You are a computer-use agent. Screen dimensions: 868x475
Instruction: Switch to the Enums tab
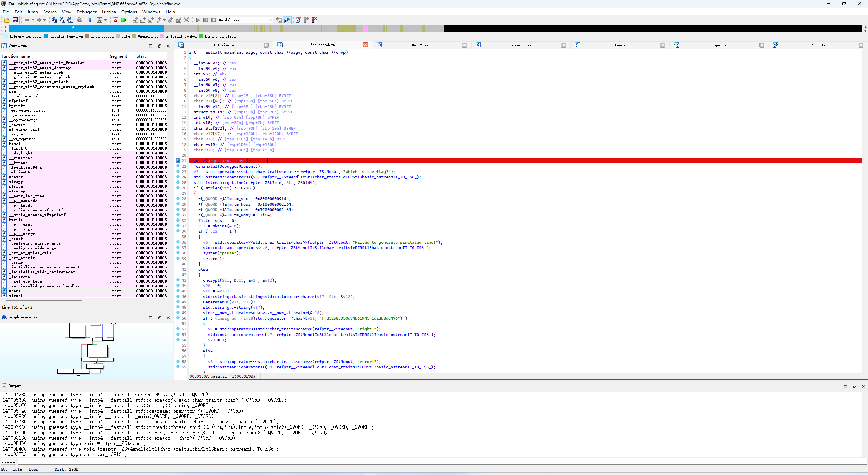[619, 45]
